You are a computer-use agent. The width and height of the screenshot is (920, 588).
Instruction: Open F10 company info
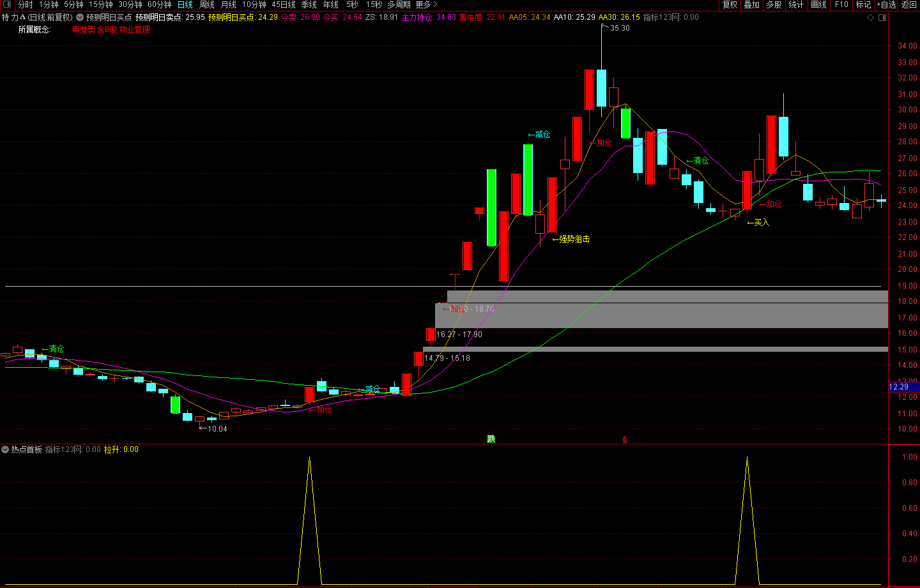pyautogui.click(x=841, y=4)
